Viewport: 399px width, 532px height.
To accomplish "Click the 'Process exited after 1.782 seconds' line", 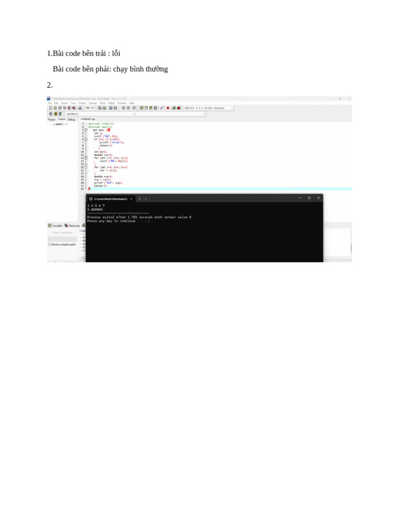I will pos(139,217).
